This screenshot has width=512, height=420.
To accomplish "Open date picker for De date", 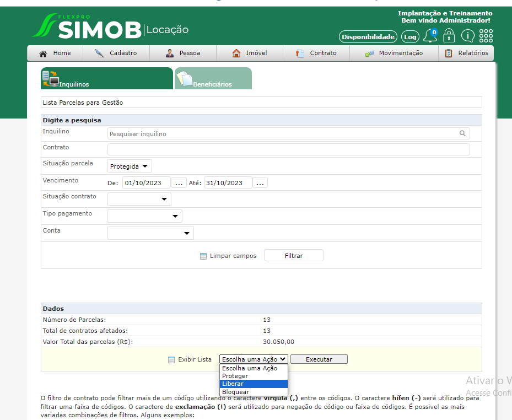I will 179,183.
